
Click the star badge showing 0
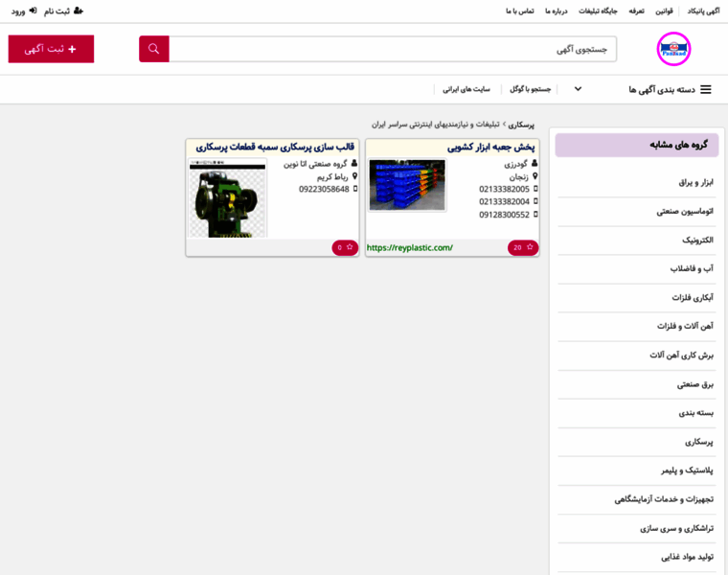(x=345, y=247)
